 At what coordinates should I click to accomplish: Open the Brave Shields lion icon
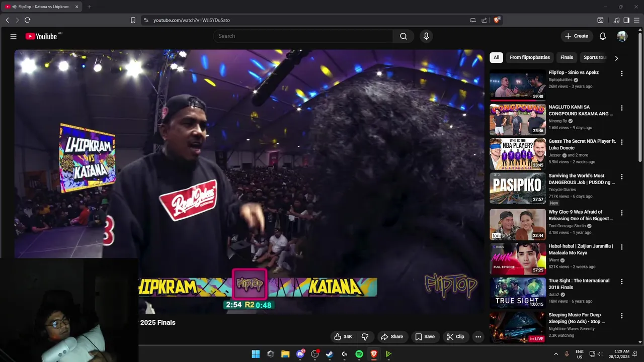tap(497, 20)
